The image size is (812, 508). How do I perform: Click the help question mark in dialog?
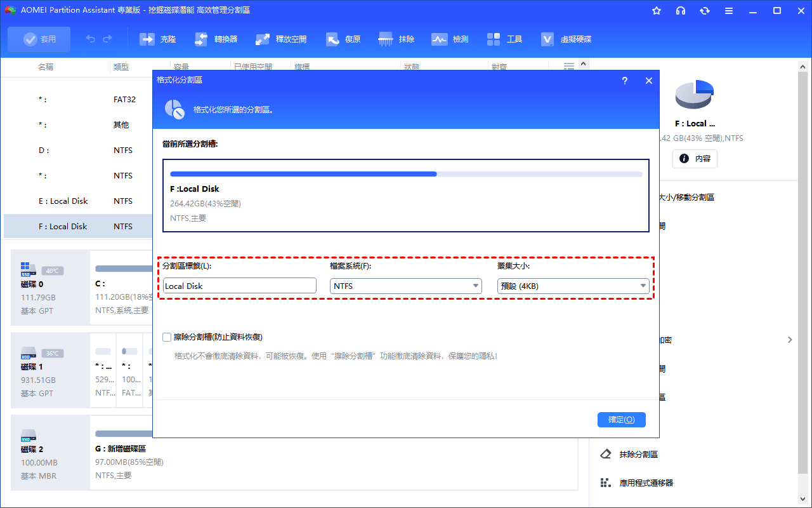[x=624, y=81]
